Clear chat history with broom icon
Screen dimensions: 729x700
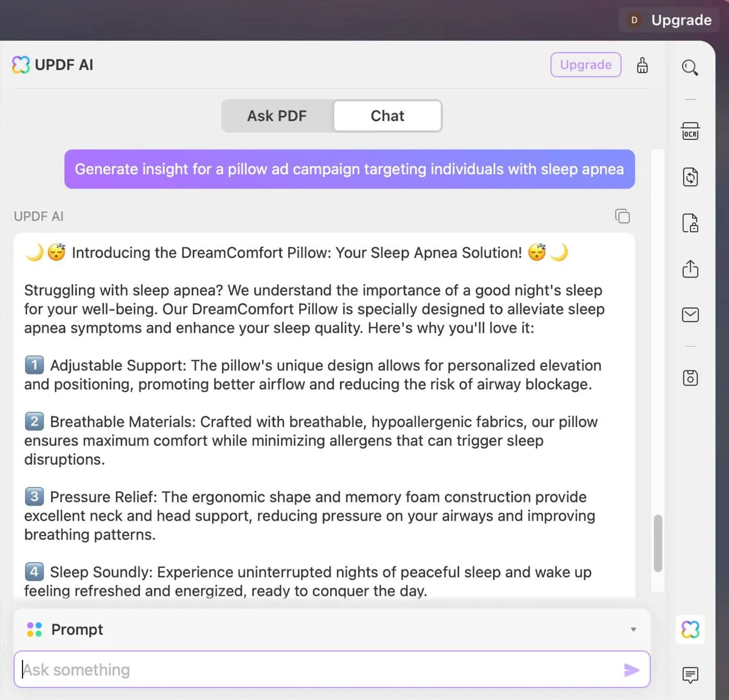[642, 65]
